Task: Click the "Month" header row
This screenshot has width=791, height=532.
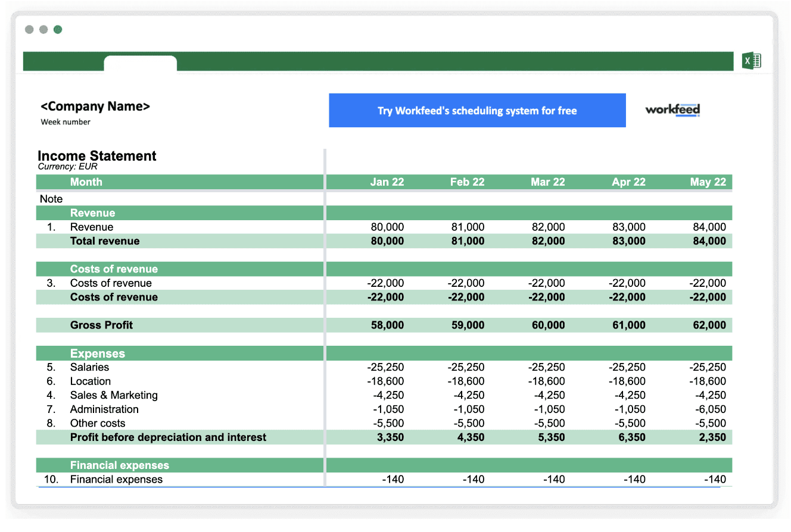Action: pos(86,182)
